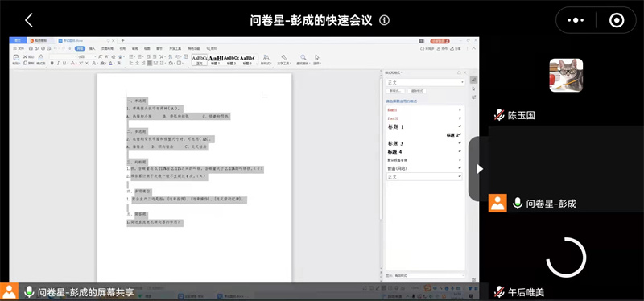Toggle italic formatting in WPS ribbon

[58, 64]
